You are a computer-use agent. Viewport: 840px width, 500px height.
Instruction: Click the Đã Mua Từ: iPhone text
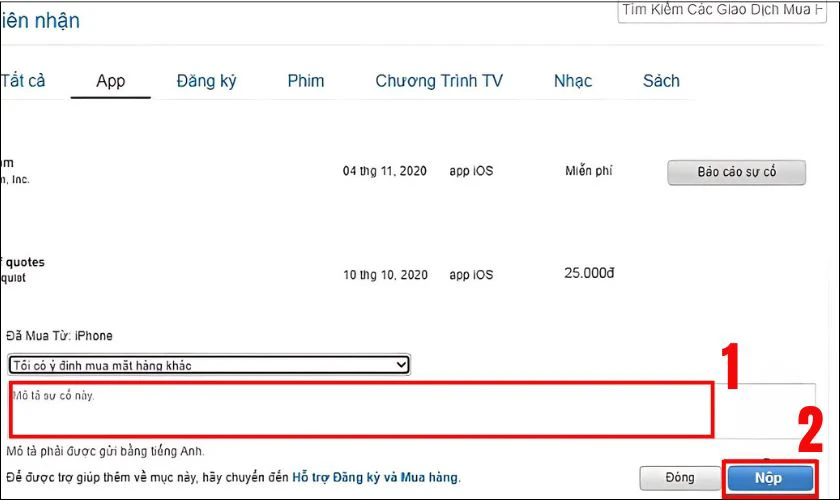point(59,336)
